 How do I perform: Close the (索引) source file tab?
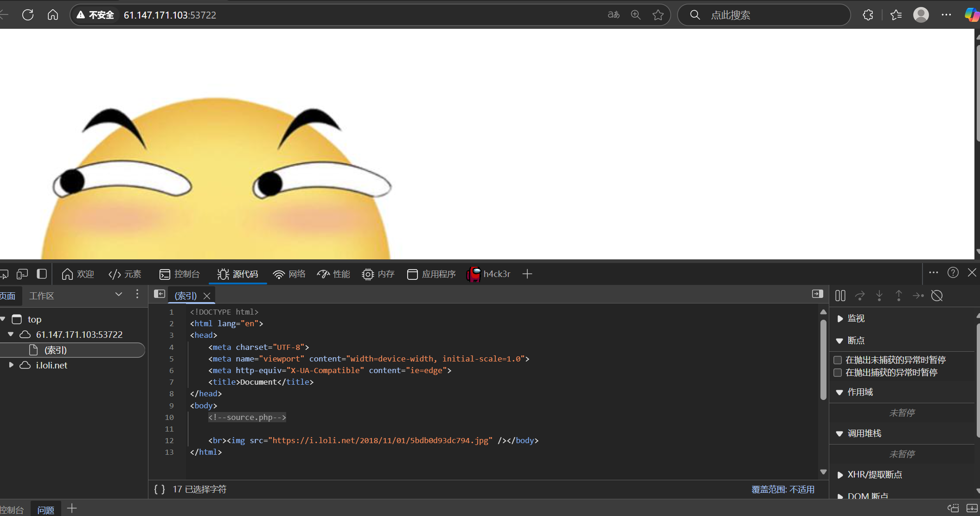pyautogui.click(x=207, y=296)
